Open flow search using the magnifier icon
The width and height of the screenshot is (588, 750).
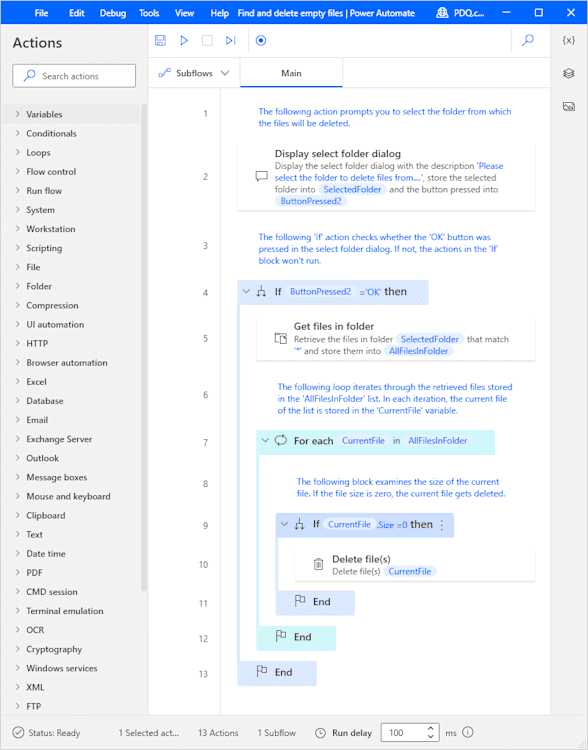click(528, 40)
